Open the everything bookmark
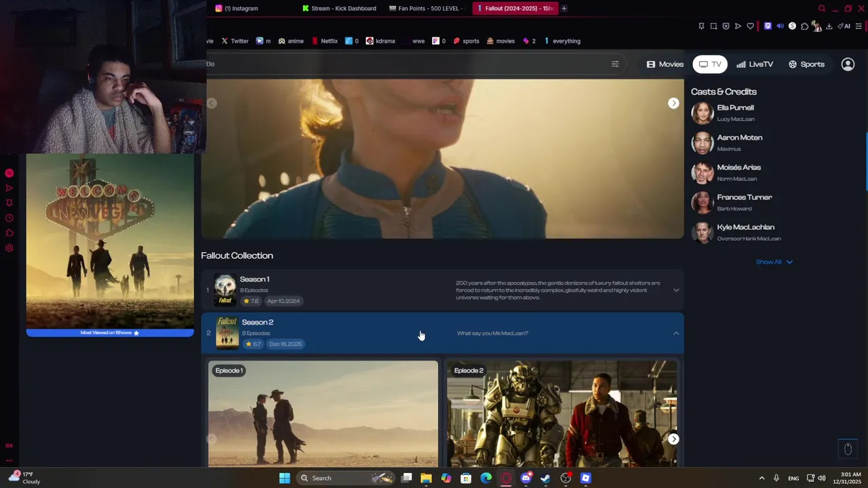This screenshot has height=488, width=868. [562, 41]
